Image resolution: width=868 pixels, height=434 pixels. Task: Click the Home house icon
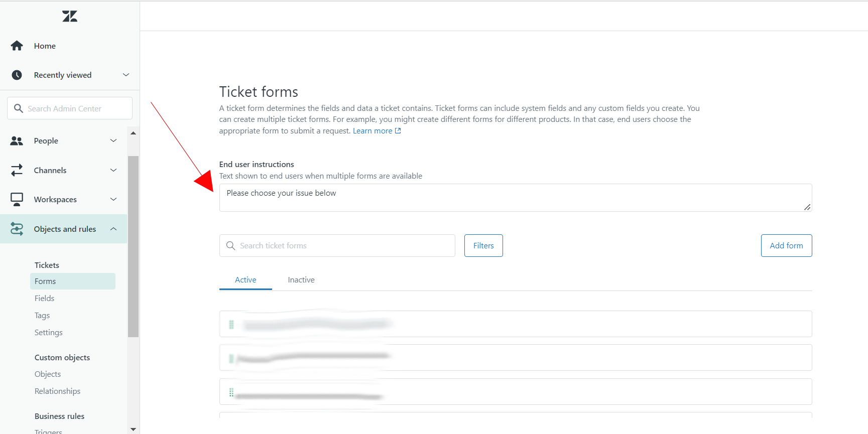click(x=17, y=46)
